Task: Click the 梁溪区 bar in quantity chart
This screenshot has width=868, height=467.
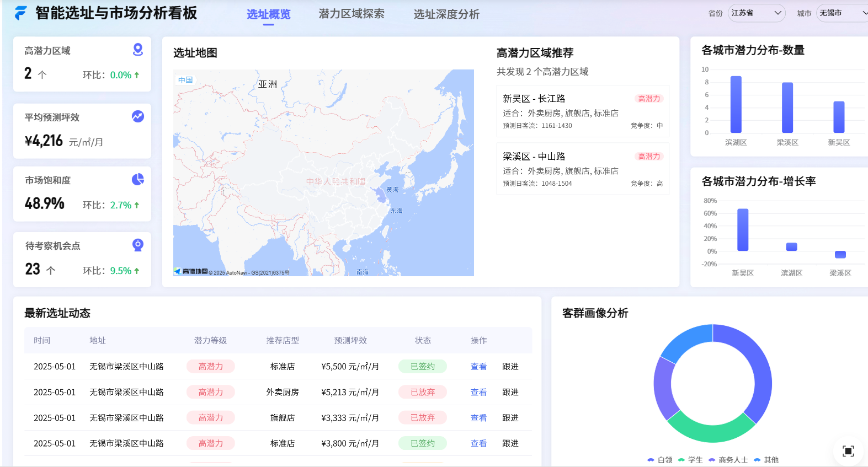Action: point(787,108)
